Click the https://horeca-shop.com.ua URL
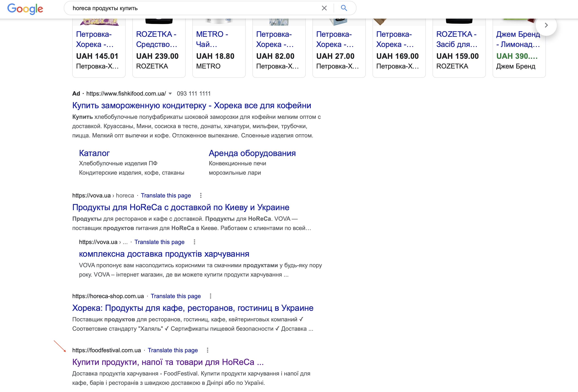This screenshot has height=392, width=578. pos(108,296)
